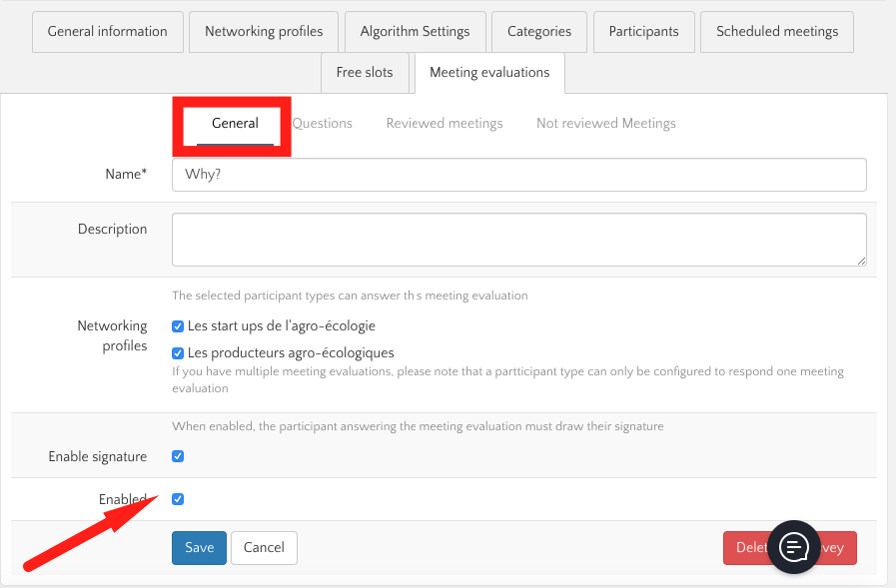View the Scheduled meetings tab

coord(777,32)
